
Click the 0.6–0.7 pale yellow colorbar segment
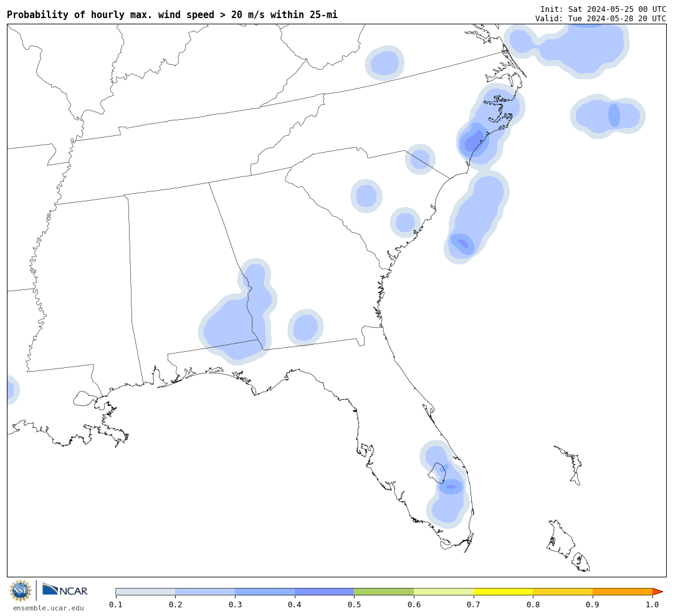click(x=444, y=592)
